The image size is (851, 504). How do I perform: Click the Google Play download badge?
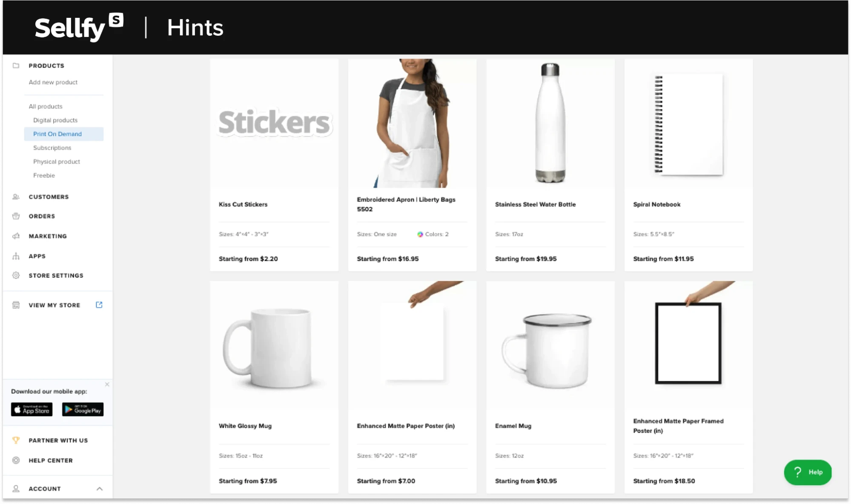pyautogui.click(x=83, y=410)
